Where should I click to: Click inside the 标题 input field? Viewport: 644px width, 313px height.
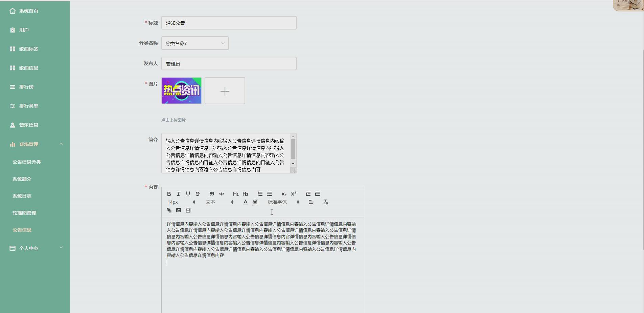229,22
